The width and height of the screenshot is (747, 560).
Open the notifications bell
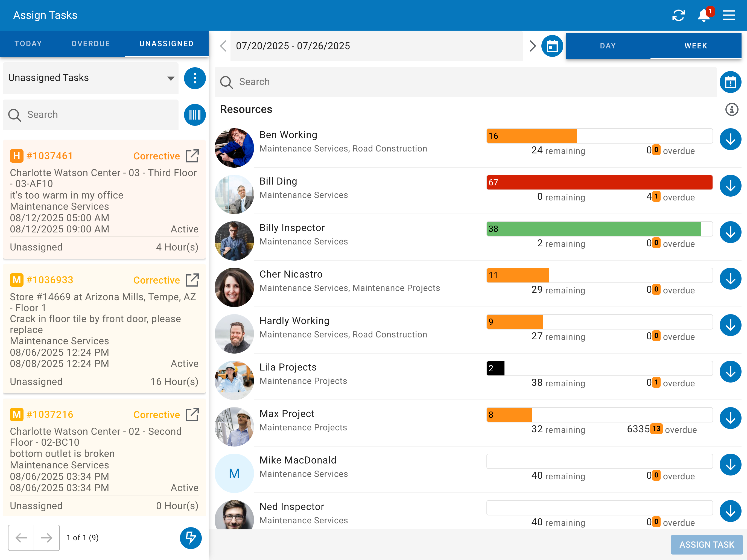(704, 15)
